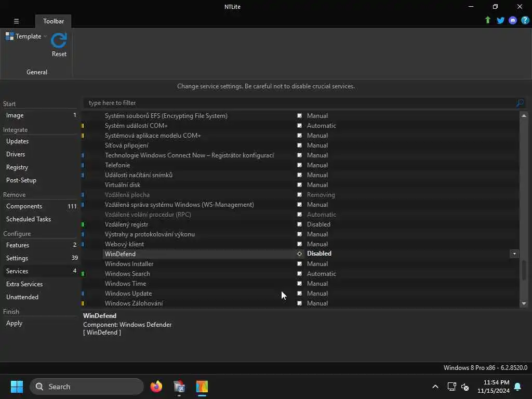Open the taskbar tools app icon
This screenshot has height=399, width=532.
point(179,387)
